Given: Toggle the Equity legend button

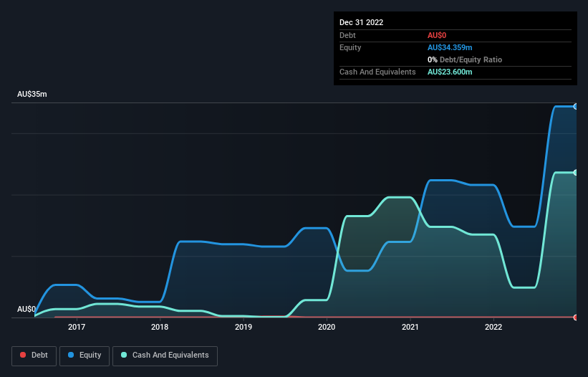Looking at the screenshot, I should click(x=85, y=355).
